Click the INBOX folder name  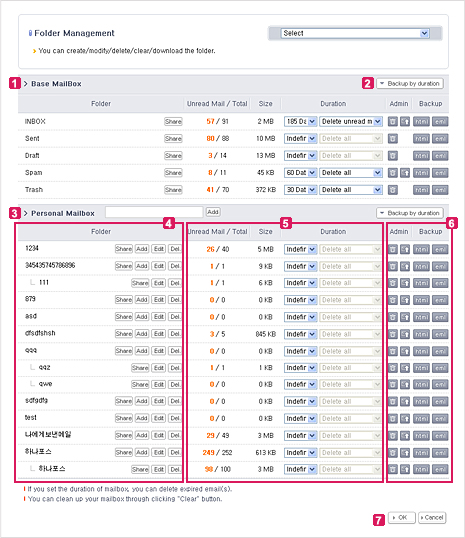tap(35, 121)
